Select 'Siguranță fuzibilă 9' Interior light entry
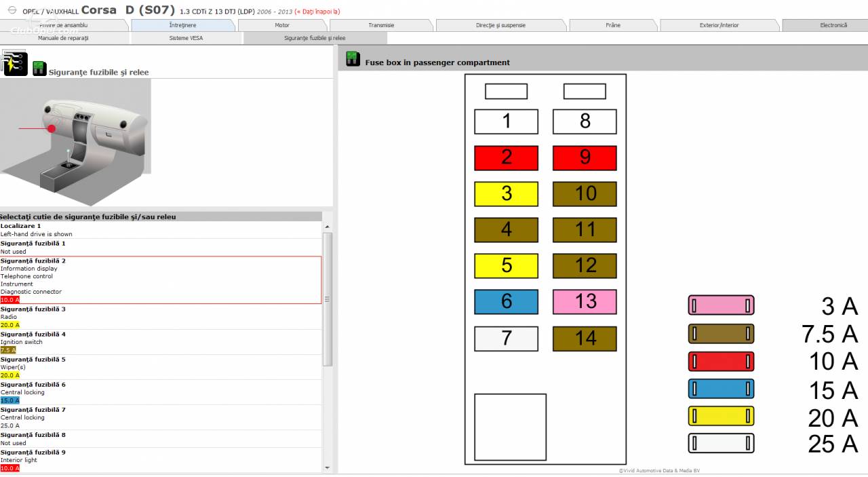The width and height of the screenshot is (868, 477). 161,460
